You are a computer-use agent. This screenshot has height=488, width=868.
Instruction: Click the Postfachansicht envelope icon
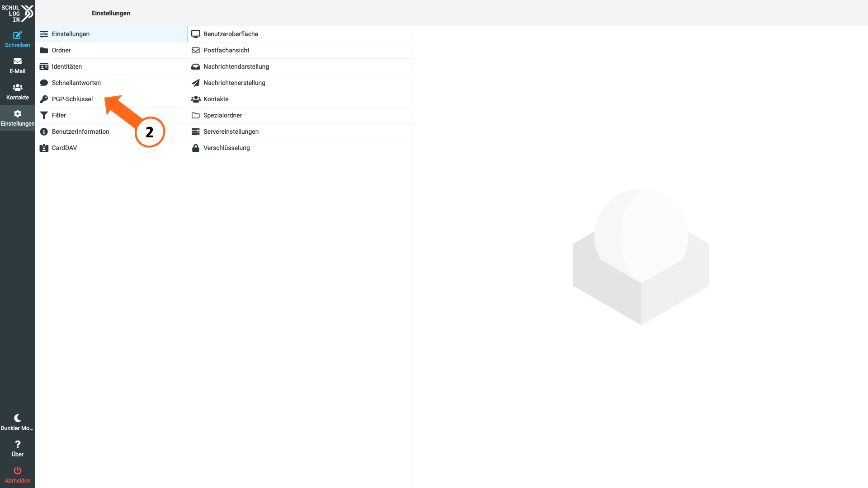coord(196,50)
